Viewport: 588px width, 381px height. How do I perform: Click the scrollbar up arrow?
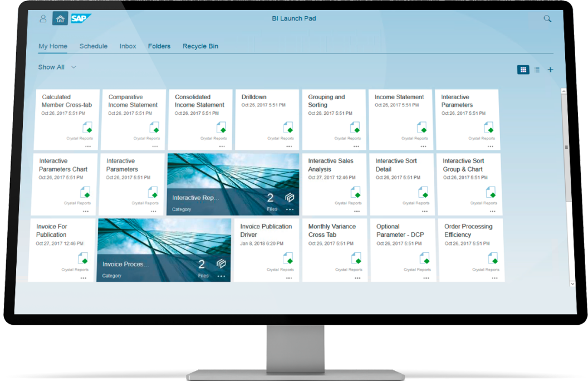tap(563, 91)
